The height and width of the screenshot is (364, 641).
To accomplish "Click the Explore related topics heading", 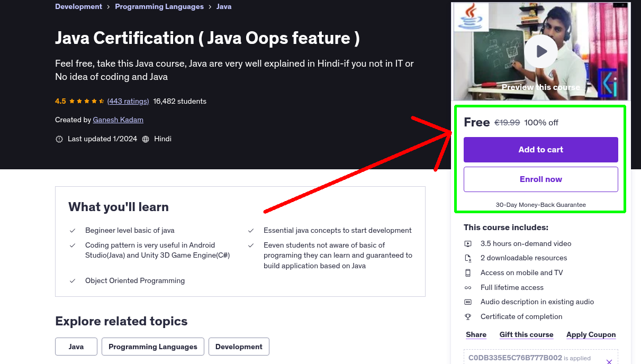I will point(121,321).
